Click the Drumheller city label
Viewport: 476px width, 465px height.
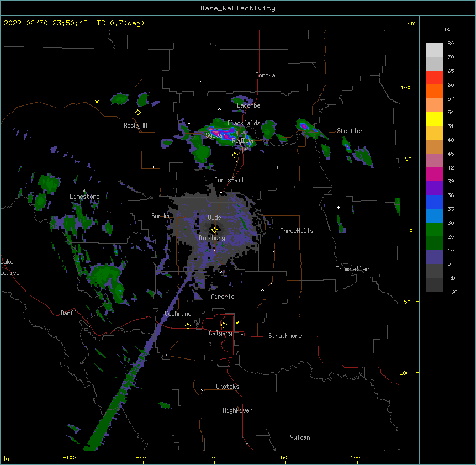tap(352, 269)
